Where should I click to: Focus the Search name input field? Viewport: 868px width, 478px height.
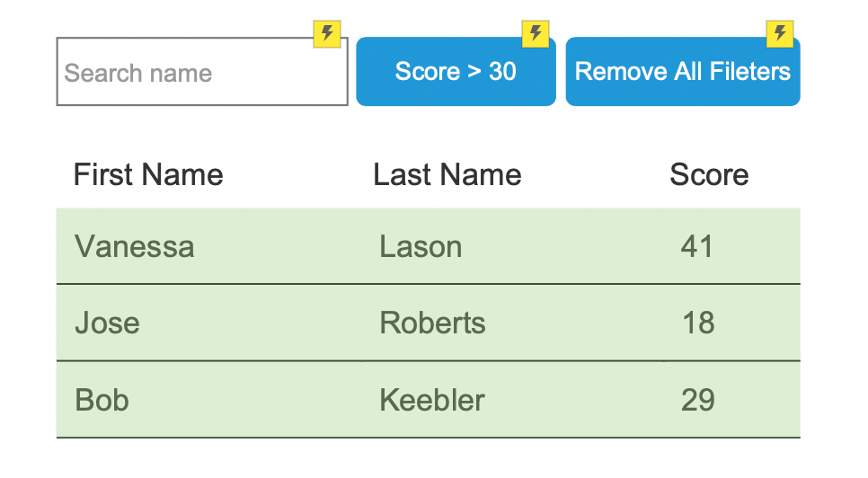click(202, 71)
